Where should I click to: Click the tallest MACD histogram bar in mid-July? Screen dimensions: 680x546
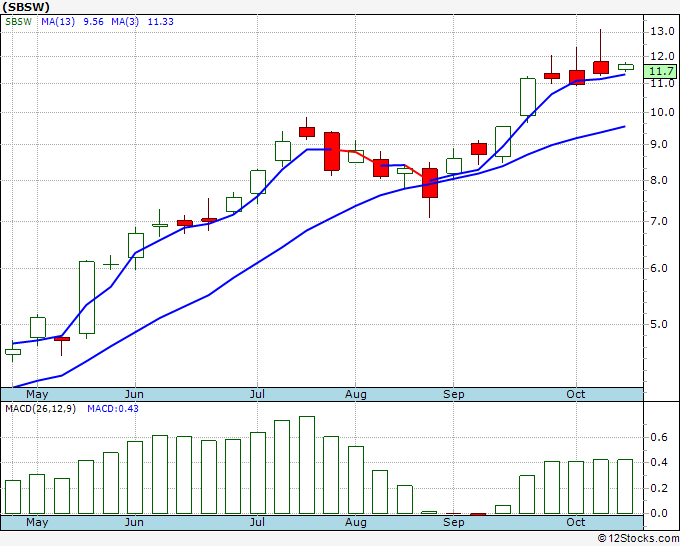tap(307, 465)
